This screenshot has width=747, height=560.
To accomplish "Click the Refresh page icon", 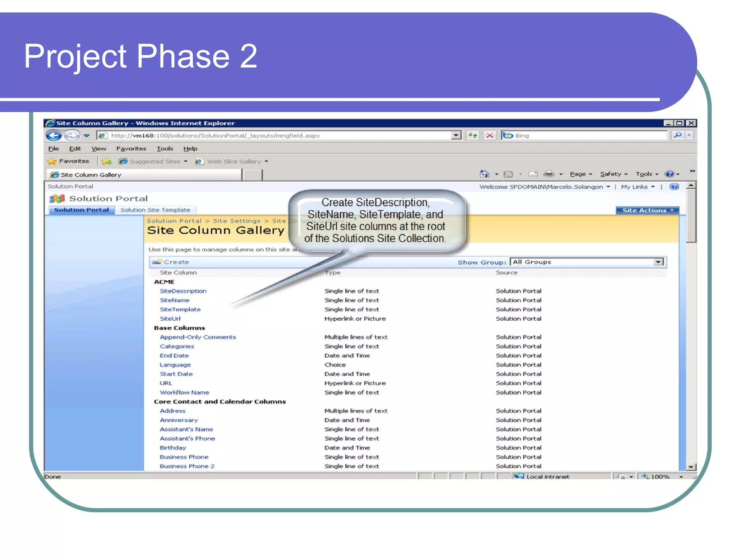I will click(473, 135).
